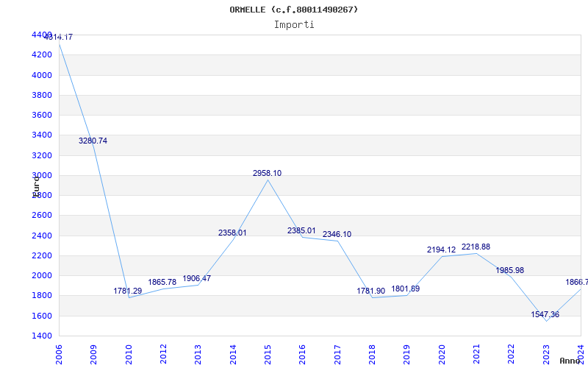Click y-axis tick 1800
This screenshot has height=368, width=588.
click(42, 296)
